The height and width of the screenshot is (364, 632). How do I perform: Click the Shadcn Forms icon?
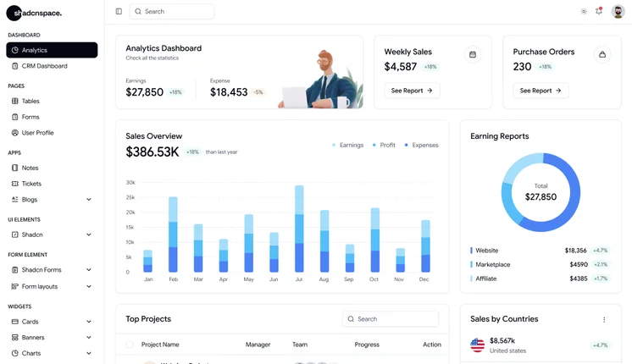[x=15, y=270]
